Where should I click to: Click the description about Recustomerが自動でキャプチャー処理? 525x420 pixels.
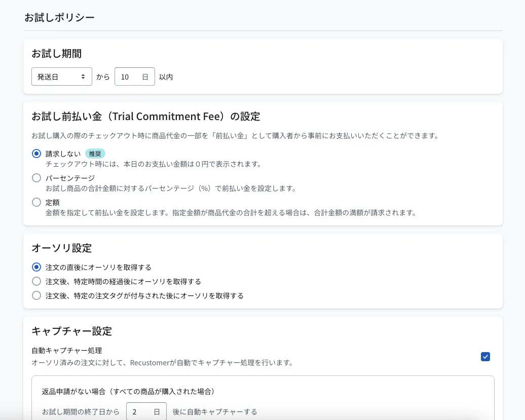[x=163, y=363]
